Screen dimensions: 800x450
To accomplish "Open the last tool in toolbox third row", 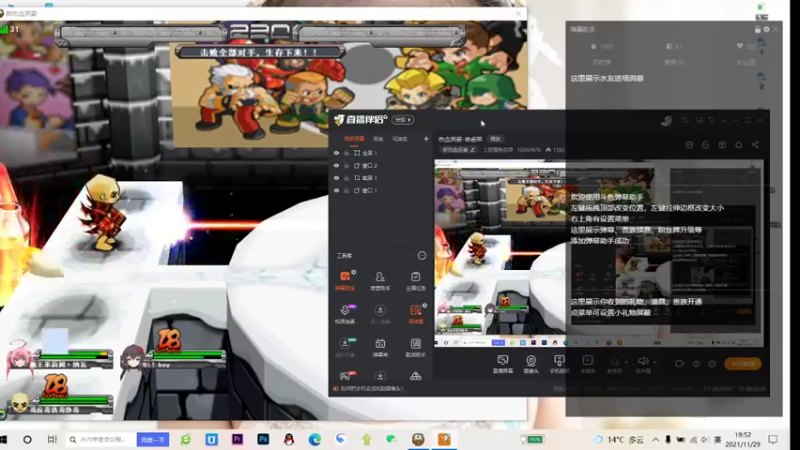I will (415, 347).
